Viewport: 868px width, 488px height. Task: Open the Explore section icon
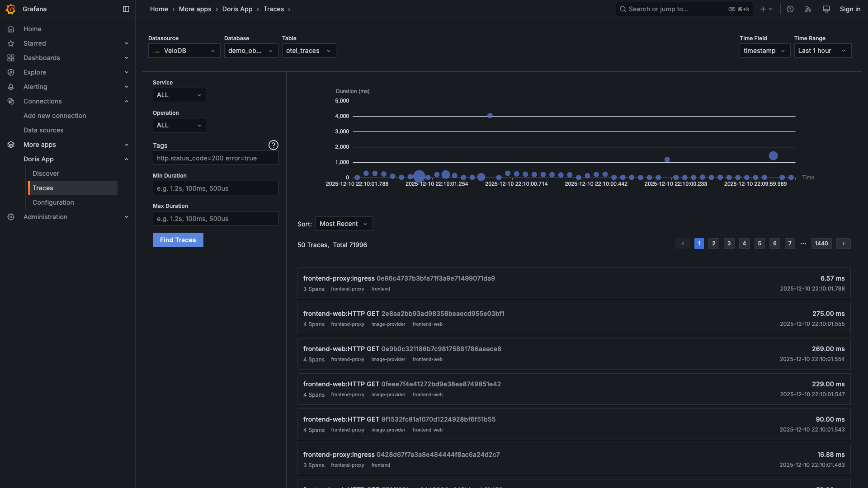coord(11,72)
